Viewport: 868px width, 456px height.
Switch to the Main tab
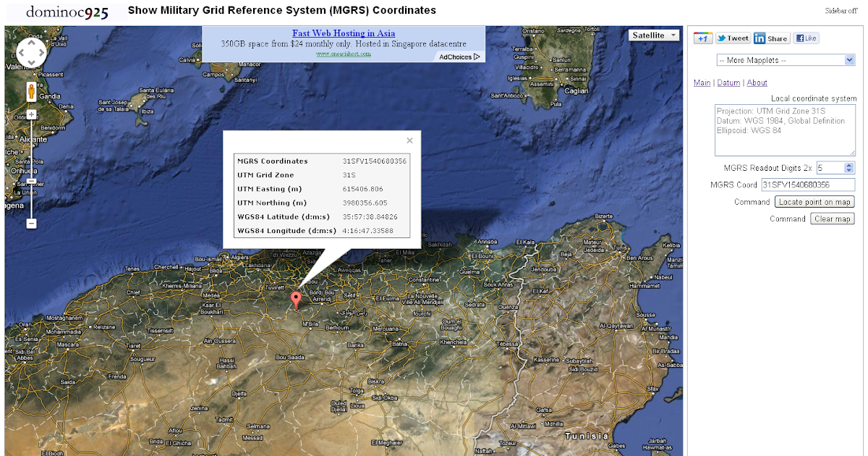(x=702, y=83)
